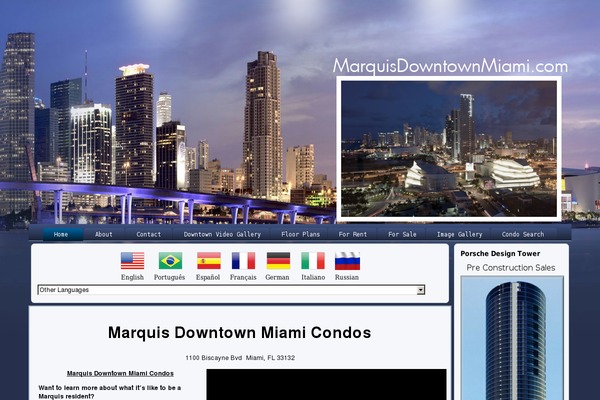Open the Image Gallery page
600x400 pixels.
(x=460, y=234)
